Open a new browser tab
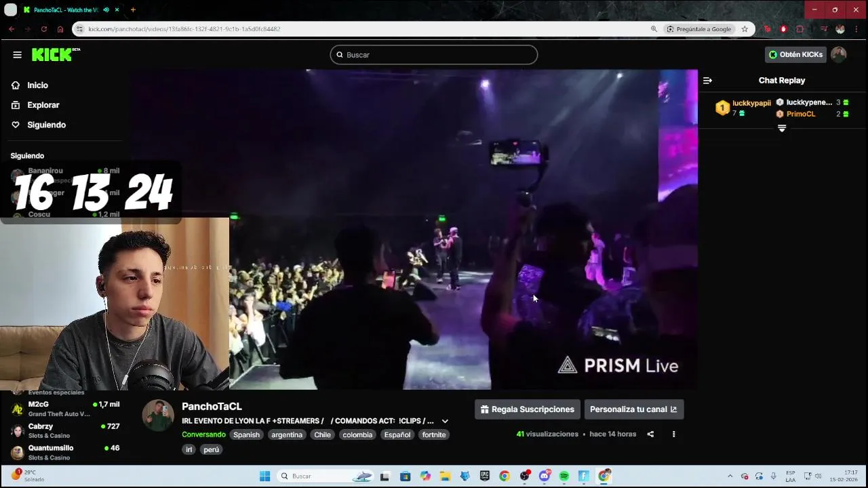 (x=133, y=10)
